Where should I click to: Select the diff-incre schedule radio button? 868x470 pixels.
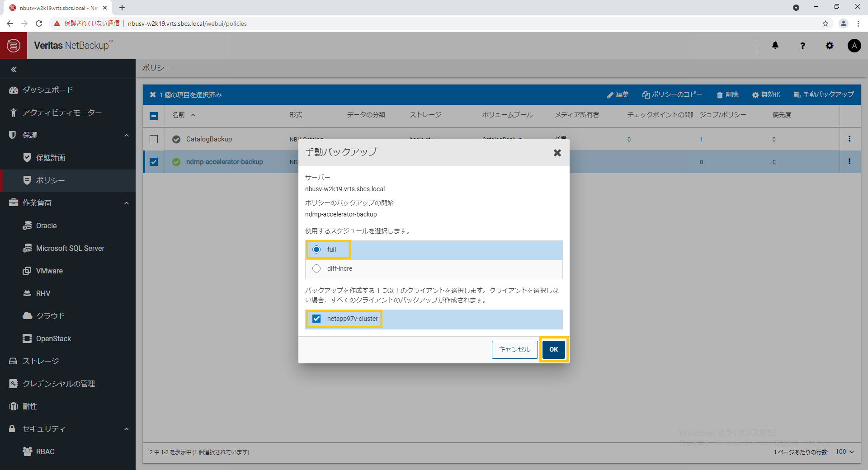pyautogui.click(x=316, y=268)
